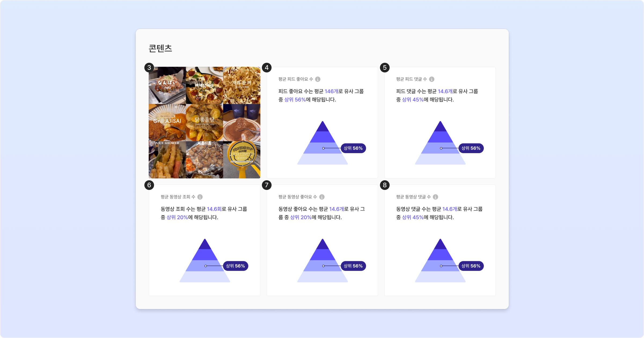The width and height of the screenshot is (644, 338).
Task: Click info icon beside 평균 피드 댓글 수
Action: pos(432,79)
